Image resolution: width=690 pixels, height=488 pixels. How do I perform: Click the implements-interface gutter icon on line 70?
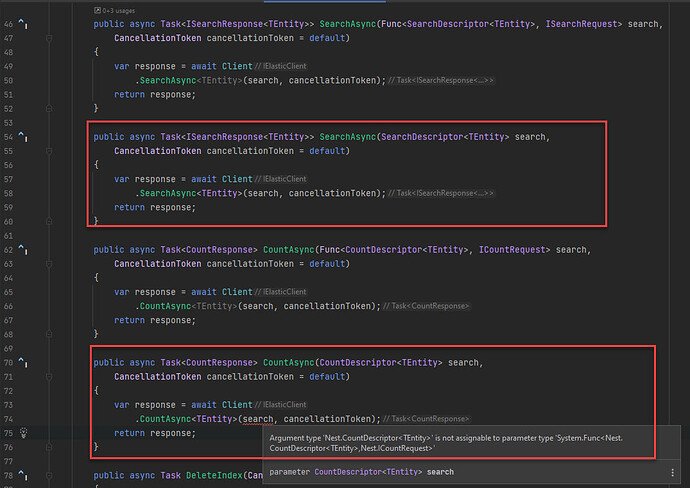click(22, 362)
